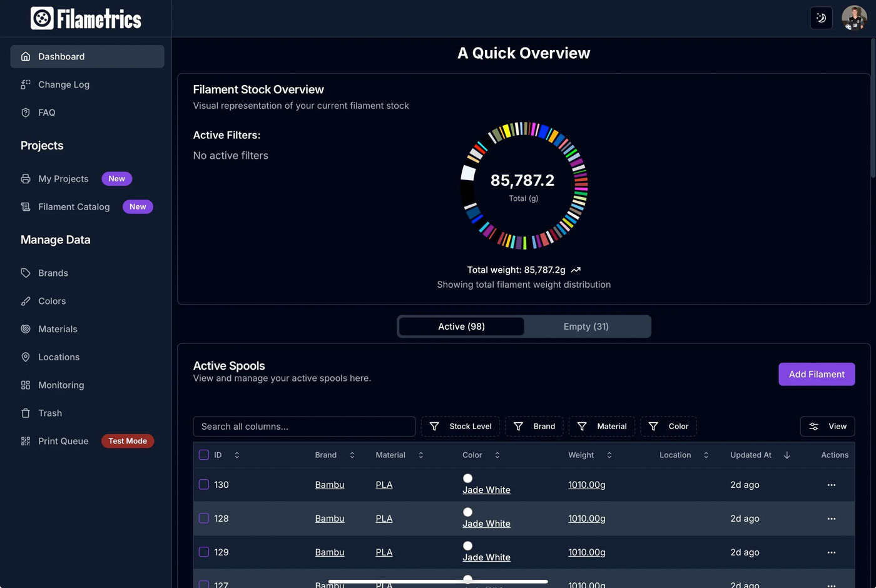Open the Monitoring panel
Image resolution: width=876 pixels, height=588 pixels.
tap(61, 385)
